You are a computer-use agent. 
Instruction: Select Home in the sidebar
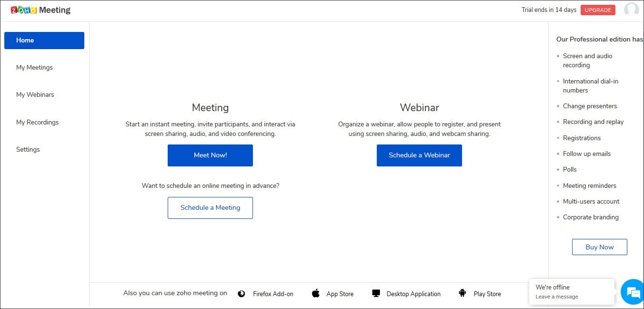[44, 41]
